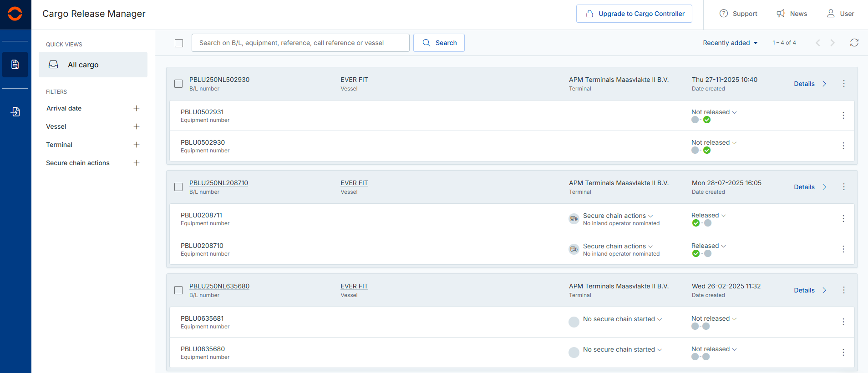Open EVER FIT vessel for PBLU250NL502930
This screenshot has width=868, height=373.
(x=354, y=80)
